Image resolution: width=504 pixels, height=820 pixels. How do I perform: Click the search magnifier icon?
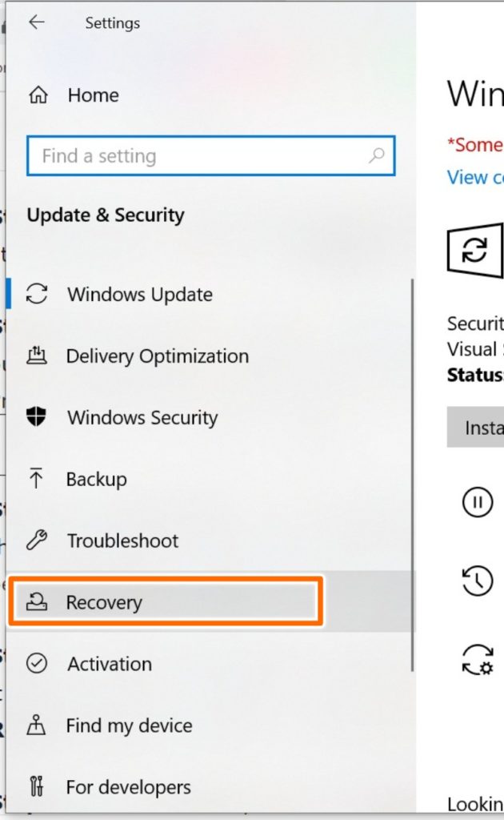click(376, 156)
